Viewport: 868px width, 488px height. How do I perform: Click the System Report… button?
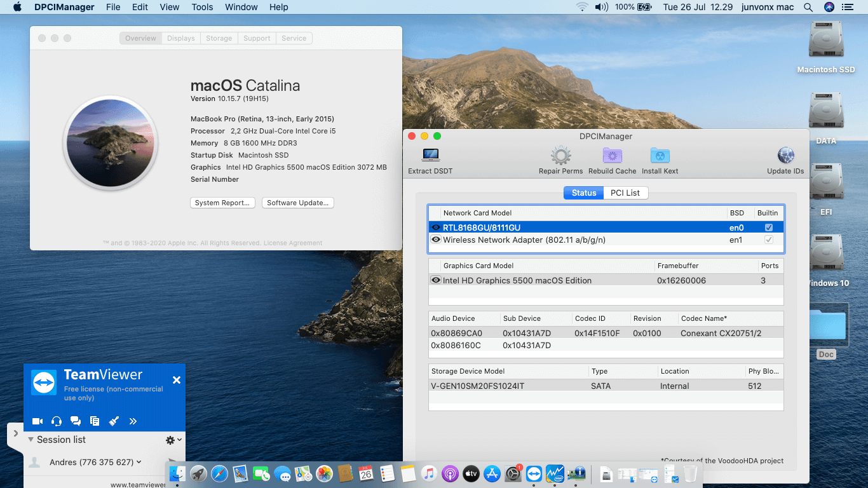pos(222,203)
